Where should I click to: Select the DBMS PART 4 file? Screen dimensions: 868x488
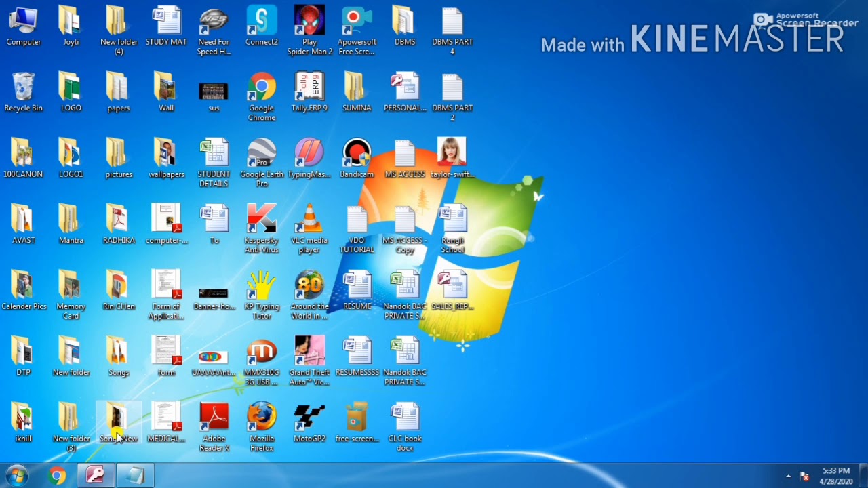tap(452, 32)
